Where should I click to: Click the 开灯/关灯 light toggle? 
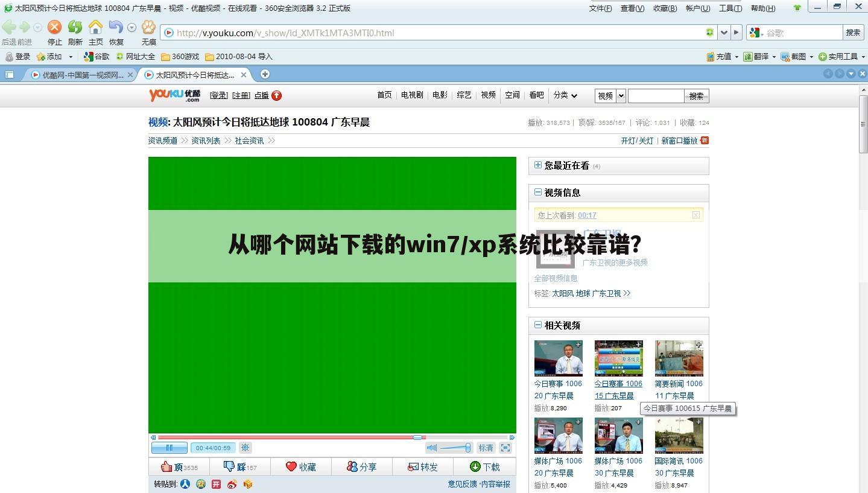tap(637, 141)
